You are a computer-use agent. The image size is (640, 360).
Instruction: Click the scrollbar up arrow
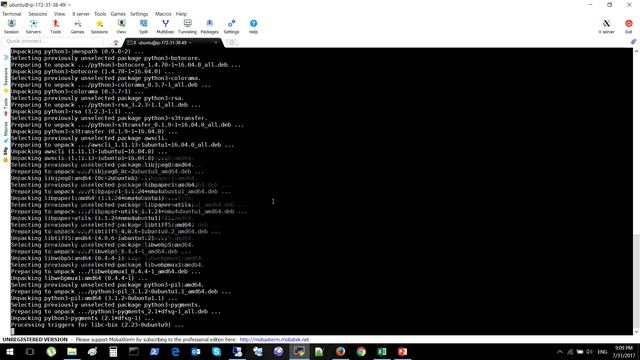tap(636, 51)
